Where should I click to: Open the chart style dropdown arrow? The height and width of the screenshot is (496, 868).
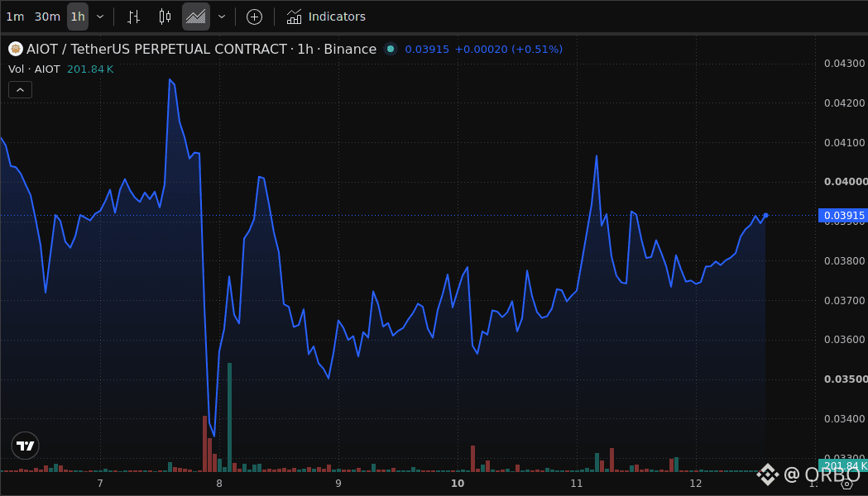pyautogui.click(x=222, y=17)
